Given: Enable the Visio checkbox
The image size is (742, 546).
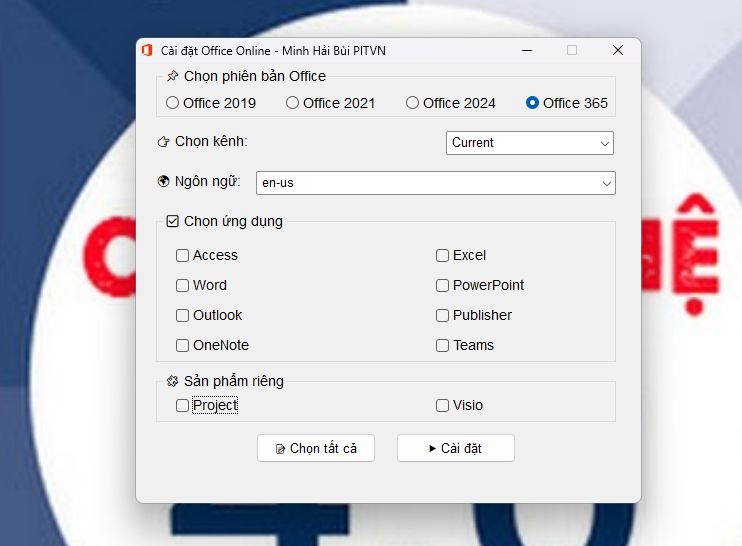Looking at the screenshot, I should [443, 406].
